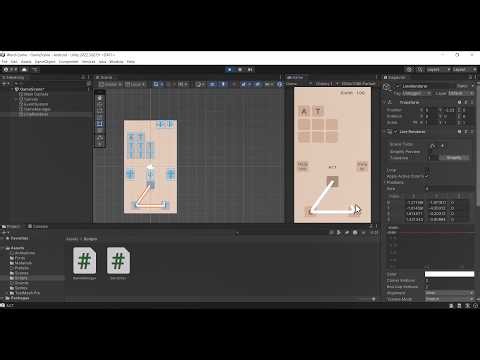Click the Pause button in the toolbar
Viewport: 480px width, 360px height.
pos(240,69)
